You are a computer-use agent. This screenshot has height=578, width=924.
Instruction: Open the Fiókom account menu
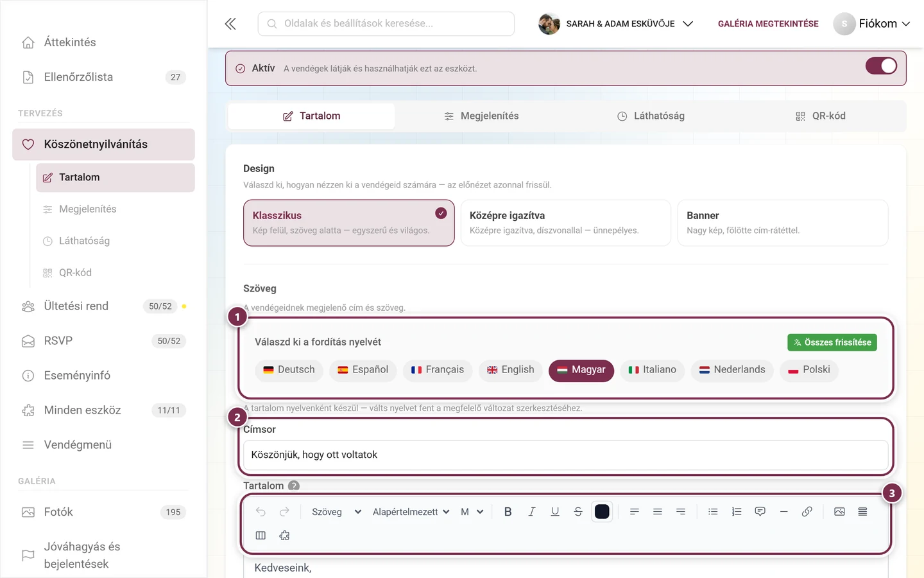tap(872, 24)
